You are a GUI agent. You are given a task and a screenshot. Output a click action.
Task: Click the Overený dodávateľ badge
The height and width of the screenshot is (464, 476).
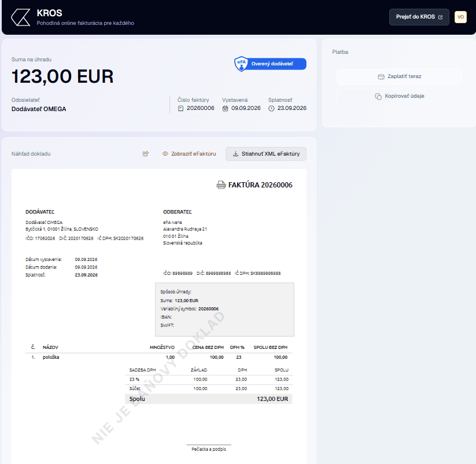click(270, 64)
